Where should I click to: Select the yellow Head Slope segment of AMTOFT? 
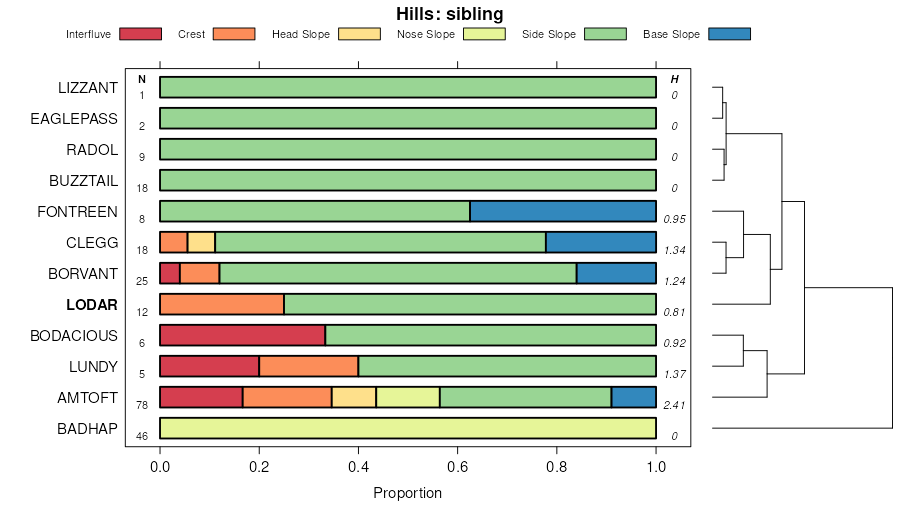353,398
